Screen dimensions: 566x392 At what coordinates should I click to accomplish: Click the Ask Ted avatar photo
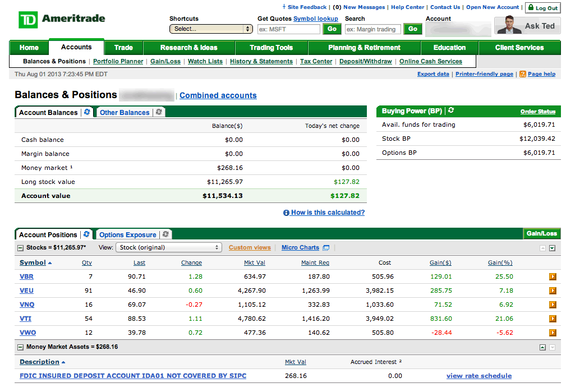point(509,25)
